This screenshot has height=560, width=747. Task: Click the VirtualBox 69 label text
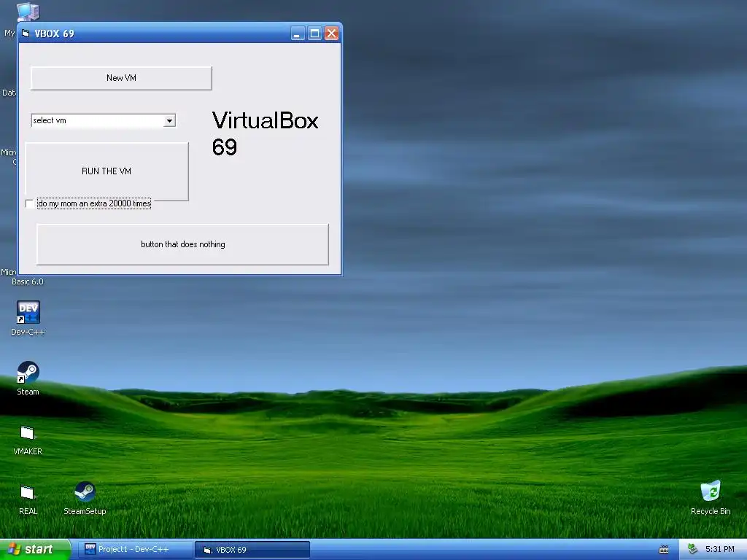[x=265, y=133]
